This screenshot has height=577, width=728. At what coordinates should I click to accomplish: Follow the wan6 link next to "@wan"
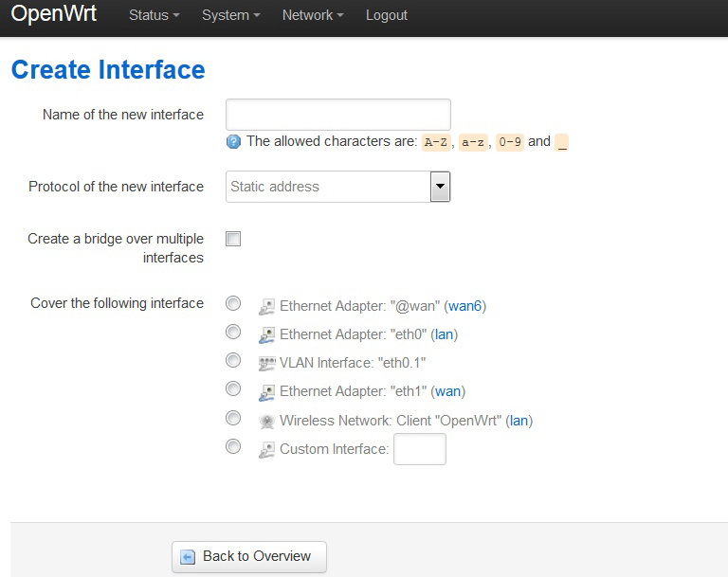(x=464, y=306)
